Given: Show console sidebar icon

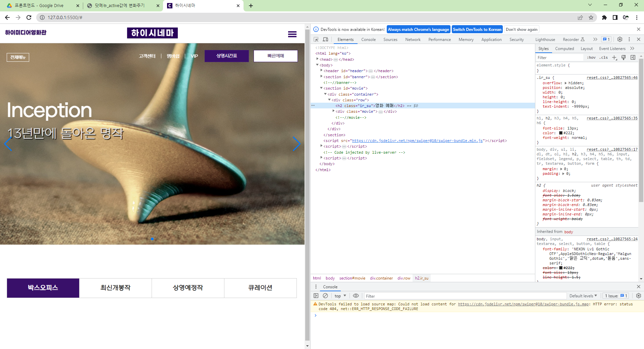Looking at the screenshot, I should click(x=316, y=296).
